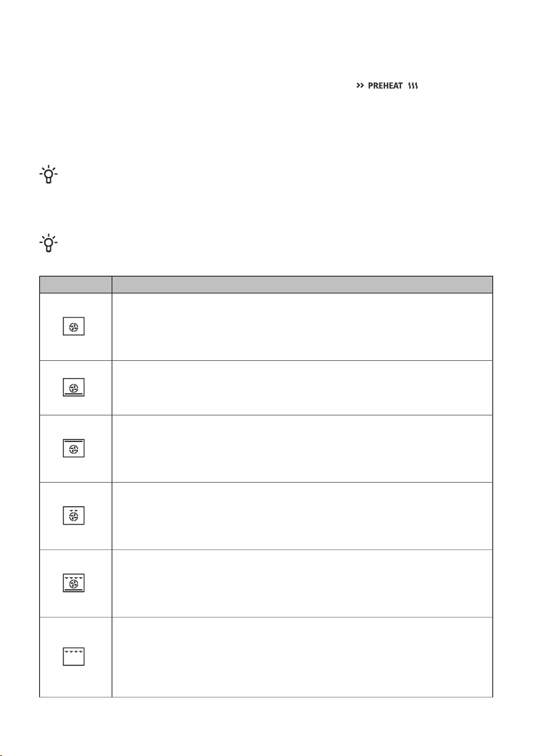
Task: Click the gray header cell above oven icons
Action: 76,285
